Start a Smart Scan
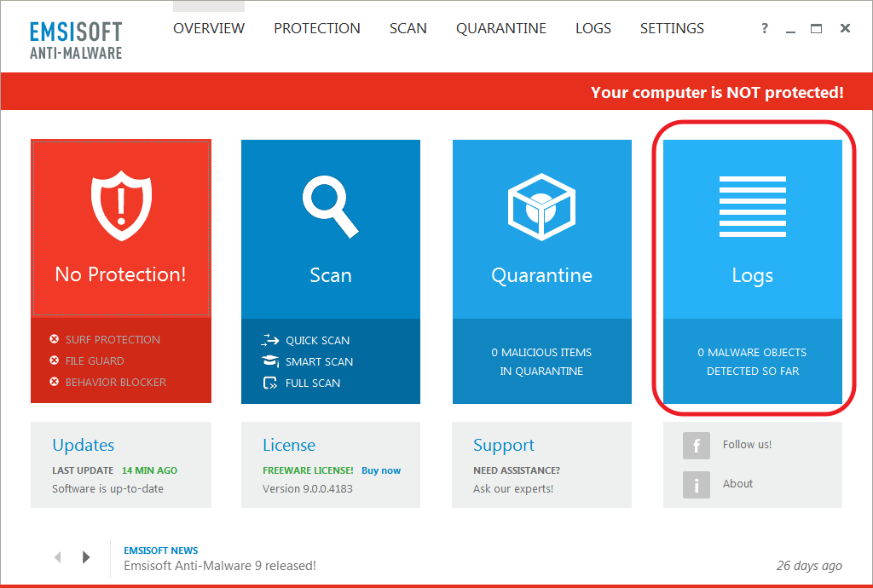873x588 pixels. [x=319, y=361]
